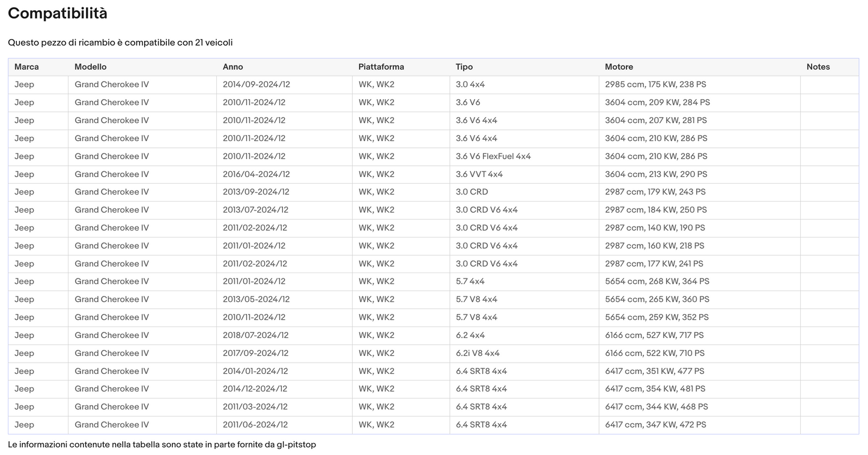The height and width of the screenshot is (455, 868).
Task: Click the '3.6 V6 FlexFuel 4x4' type cell
Action: click(493, 157)
